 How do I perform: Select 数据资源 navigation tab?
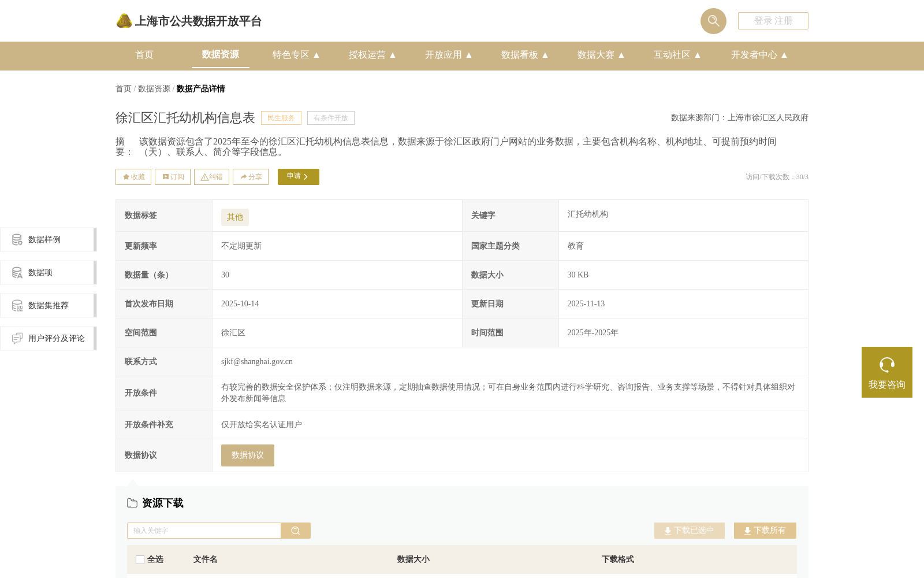221,54
